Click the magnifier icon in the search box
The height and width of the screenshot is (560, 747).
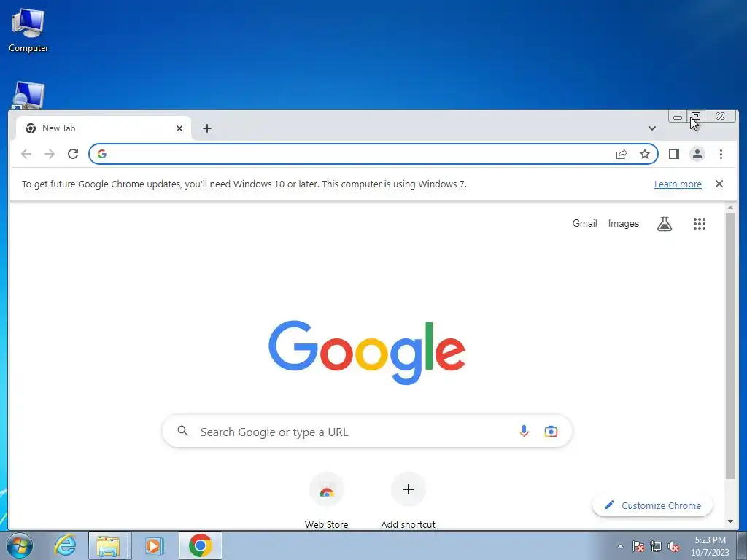click(x=182, y=431)
